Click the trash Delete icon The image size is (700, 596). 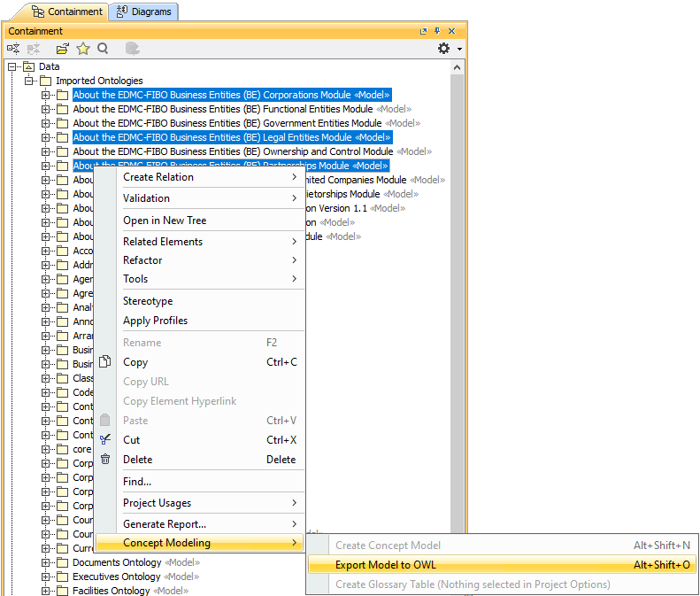[x=105, y=460]
